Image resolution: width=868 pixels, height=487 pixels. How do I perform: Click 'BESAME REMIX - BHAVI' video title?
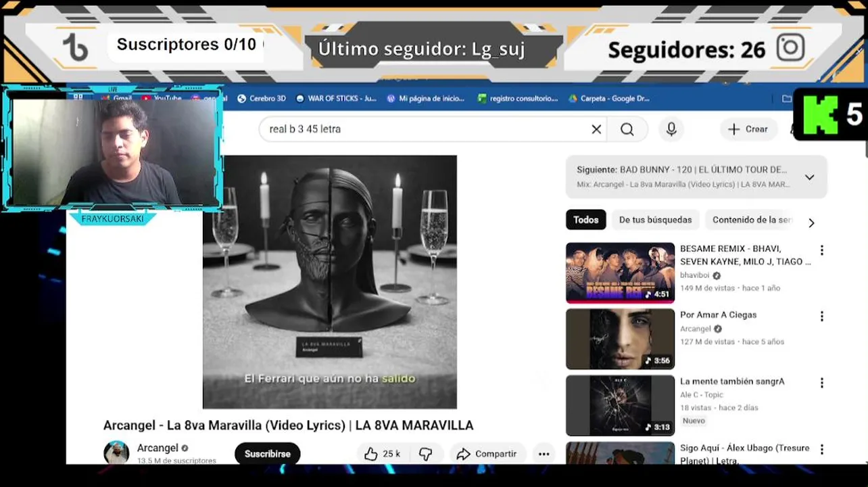click(746, 255)
